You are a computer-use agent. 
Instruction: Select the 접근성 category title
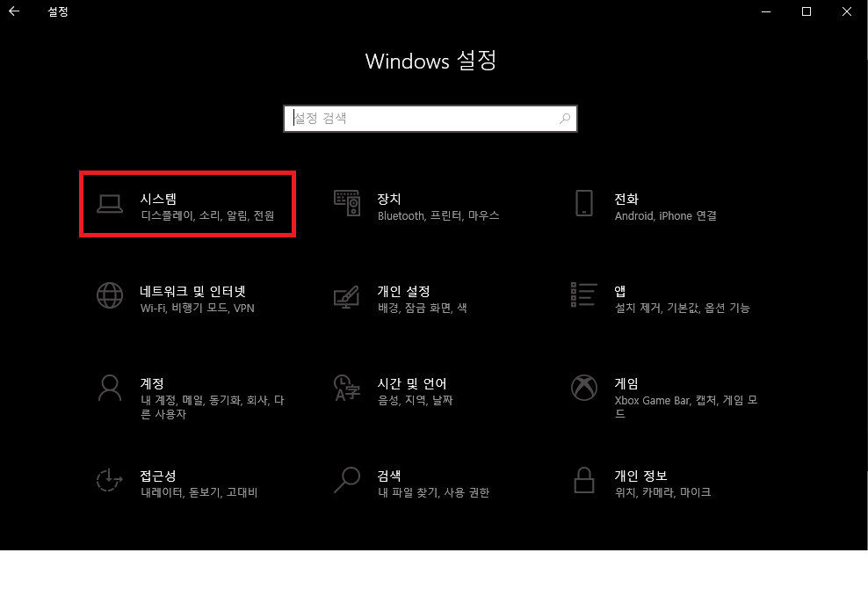[158, 476]
